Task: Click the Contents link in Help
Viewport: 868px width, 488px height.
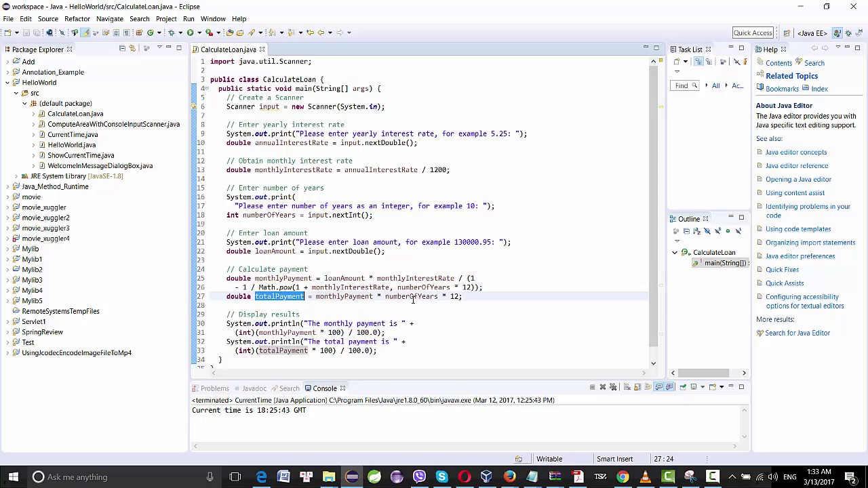Action: coord(778,63)
